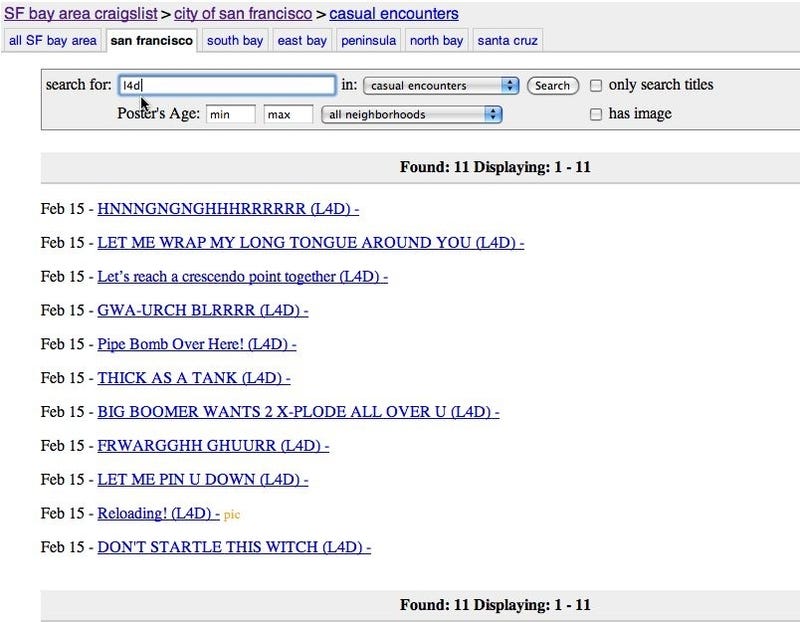The image size is (800, 622).
Task: Click the bottom Found: 11 Displaying text
Action: [x=495, y=605]
